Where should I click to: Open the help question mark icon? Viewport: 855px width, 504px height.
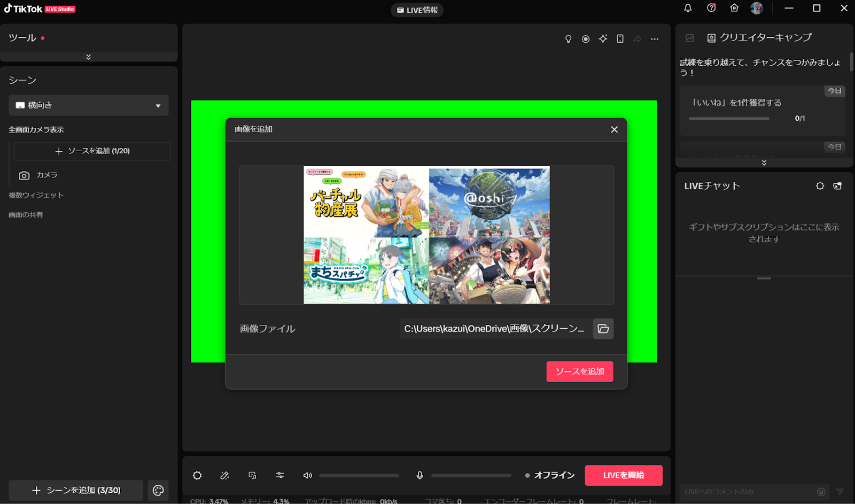click(x=711, y=8)
